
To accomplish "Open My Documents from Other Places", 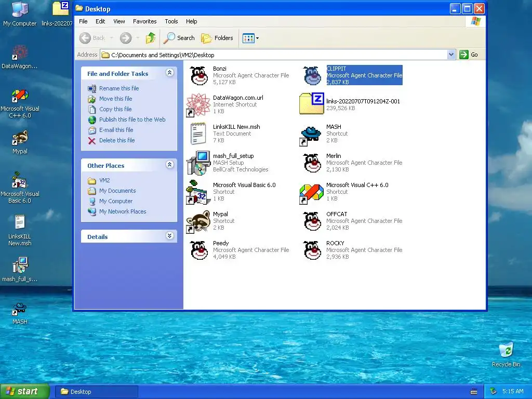I will tap(117, 191).
